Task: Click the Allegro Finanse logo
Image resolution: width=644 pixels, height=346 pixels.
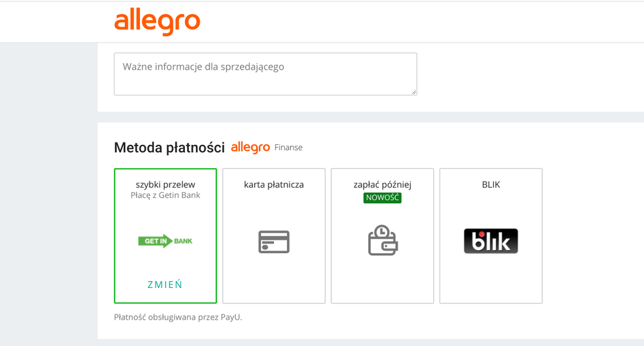Action: (x=266, y=148)
